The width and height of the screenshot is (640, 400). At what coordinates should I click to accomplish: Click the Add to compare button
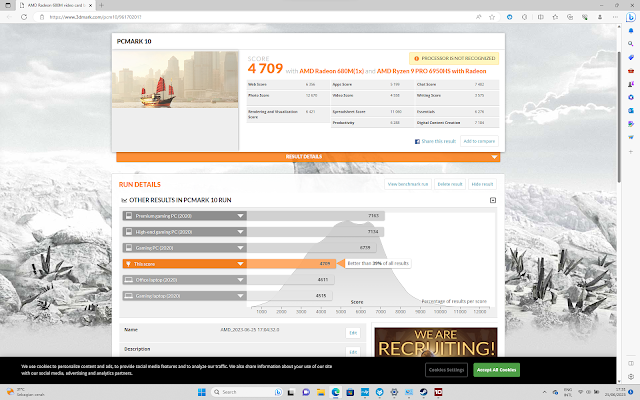pyautogui.click(x=479, y=141)
